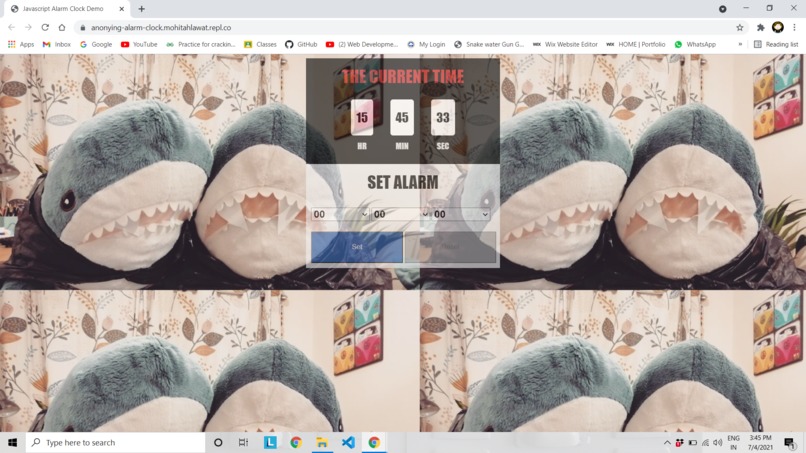806x453 pixels.
Task: Open the Windows Start menu
Action: coord(12,442)
